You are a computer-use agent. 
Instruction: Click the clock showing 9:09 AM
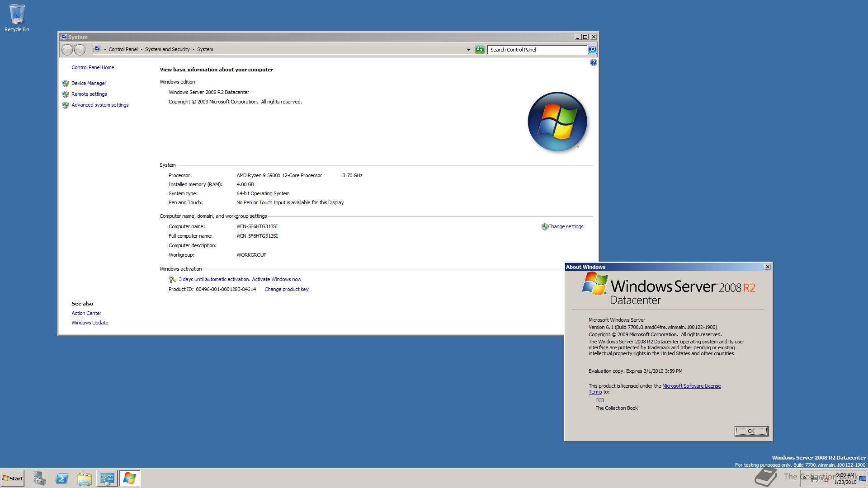coord(845,475)
